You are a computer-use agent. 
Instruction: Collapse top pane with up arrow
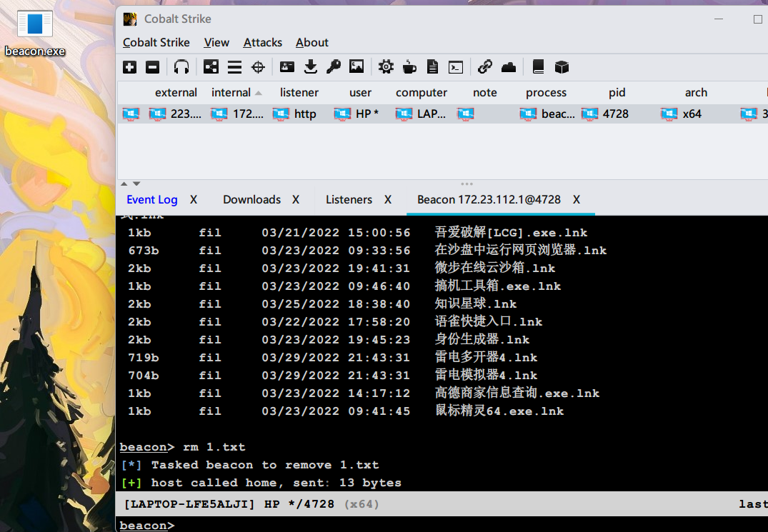coord(124,184)
